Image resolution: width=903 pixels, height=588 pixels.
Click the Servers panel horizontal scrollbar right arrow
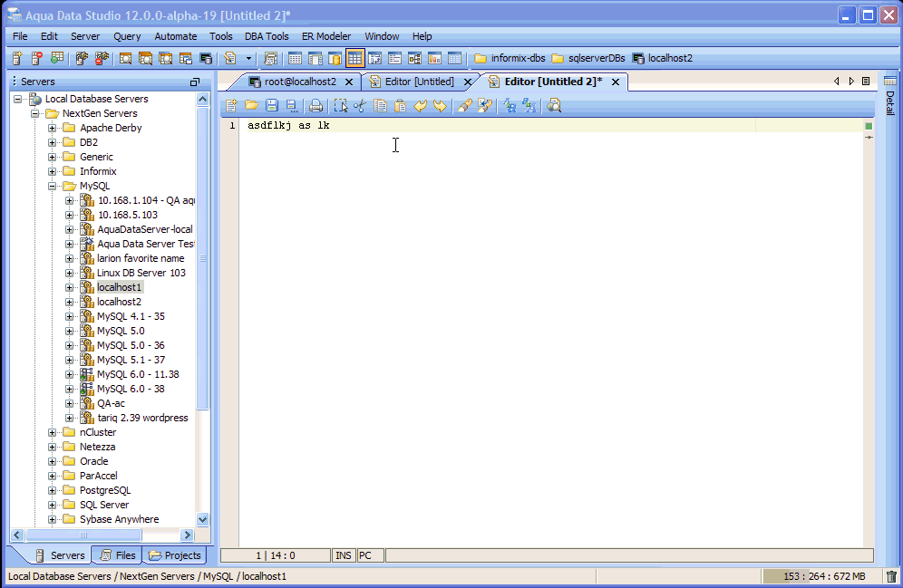coord(187,535)
